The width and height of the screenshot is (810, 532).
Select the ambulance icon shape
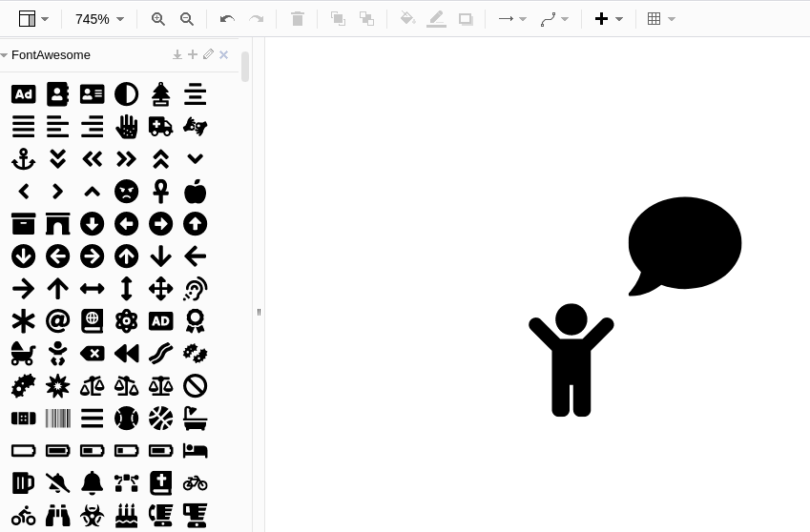tap(160, 127)
